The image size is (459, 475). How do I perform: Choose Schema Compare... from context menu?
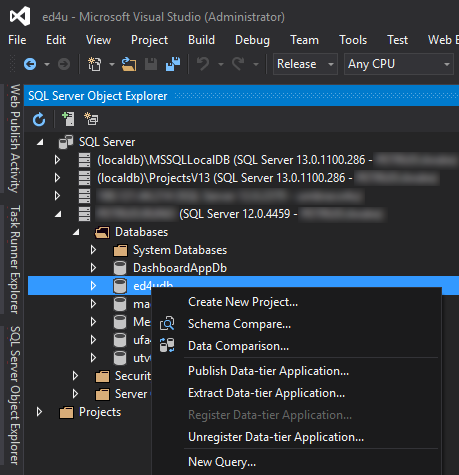coord(297,324)
